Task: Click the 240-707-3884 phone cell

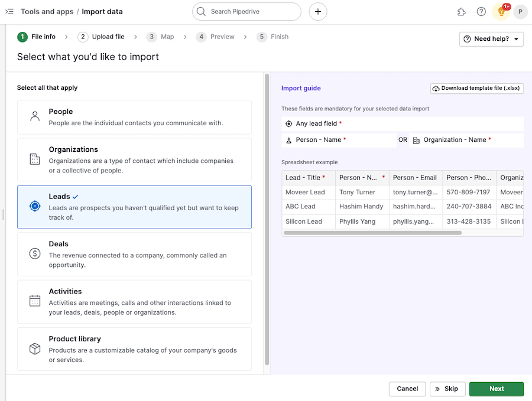Action: [x=469, y=207]
